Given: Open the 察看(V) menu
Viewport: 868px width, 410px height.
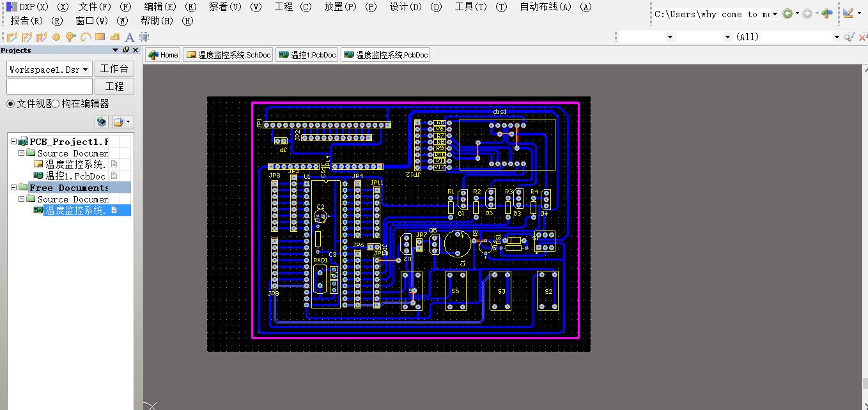Looking at the screenshot, I should [225, 7].
